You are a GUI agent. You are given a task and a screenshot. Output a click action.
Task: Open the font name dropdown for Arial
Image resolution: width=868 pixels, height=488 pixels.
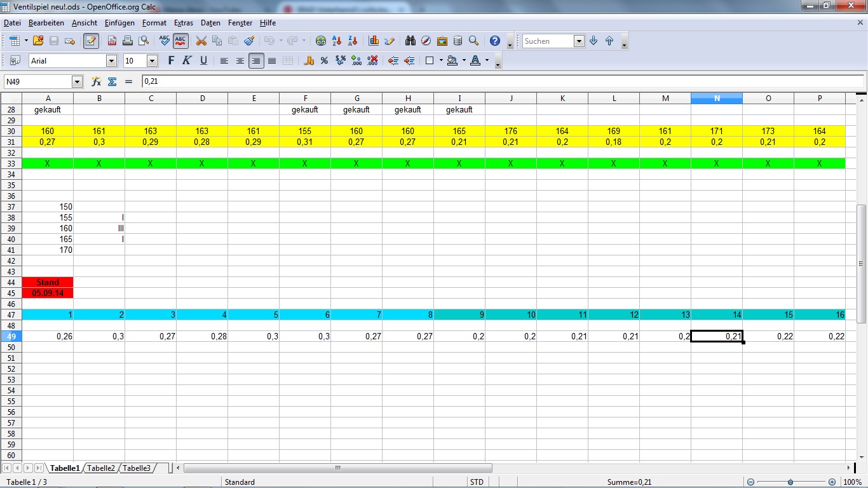click(112, 61)
